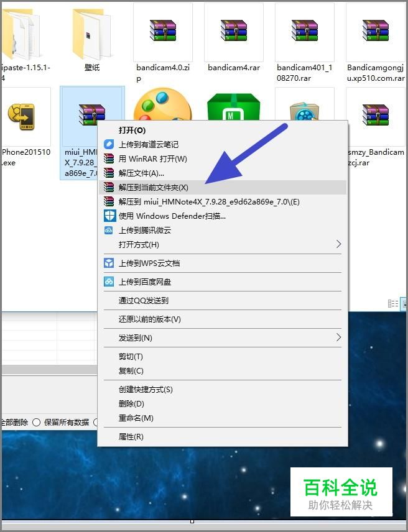This screenshot has height=532, width=408.
Task: Choose 使用 Windows Defender扫描...
Action: (x=222, y=216)
